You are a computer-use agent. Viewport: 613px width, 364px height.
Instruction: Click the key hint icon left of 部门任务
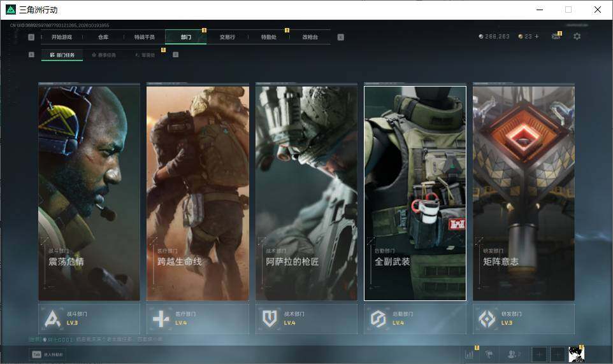[31, 55]
